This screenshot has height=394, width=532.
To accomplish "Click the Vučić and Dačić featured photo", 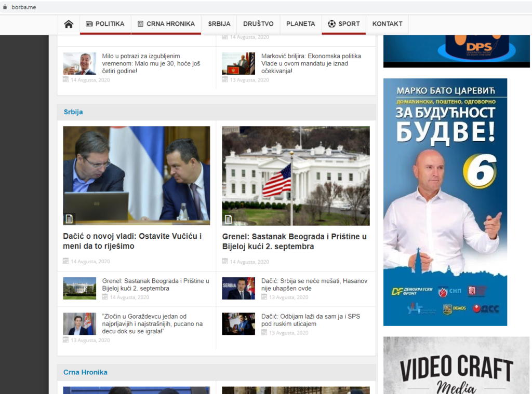I will (137, 175).
